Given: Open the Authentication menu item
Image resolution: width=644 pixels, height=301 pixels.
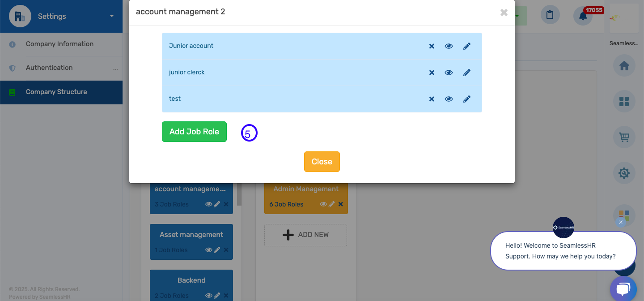Looking at the screenshot, I should (49, 68).
